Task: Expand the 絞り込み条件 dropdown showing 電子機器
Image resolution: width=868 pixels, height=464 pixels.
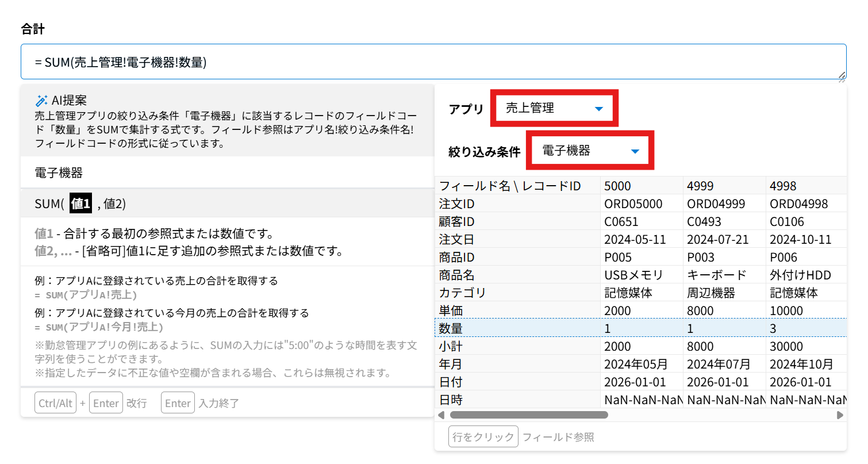Action: [590, 151]
